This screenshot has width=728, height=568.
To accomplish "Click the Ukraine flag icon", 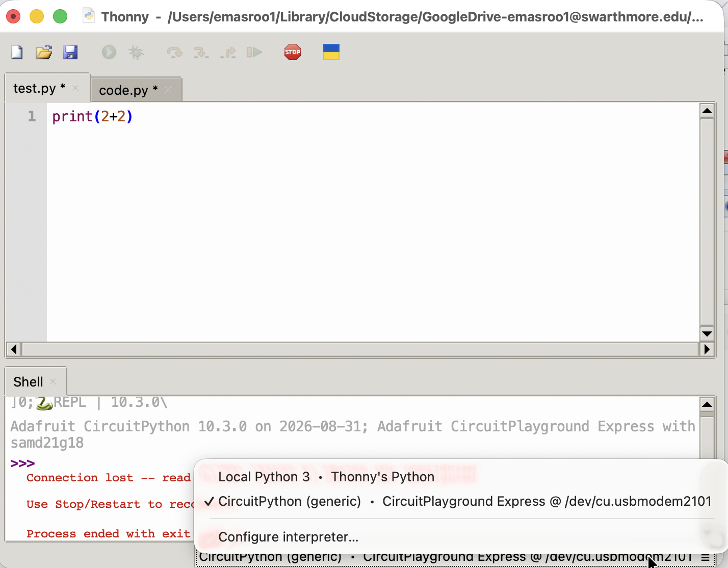I will 331,52.
